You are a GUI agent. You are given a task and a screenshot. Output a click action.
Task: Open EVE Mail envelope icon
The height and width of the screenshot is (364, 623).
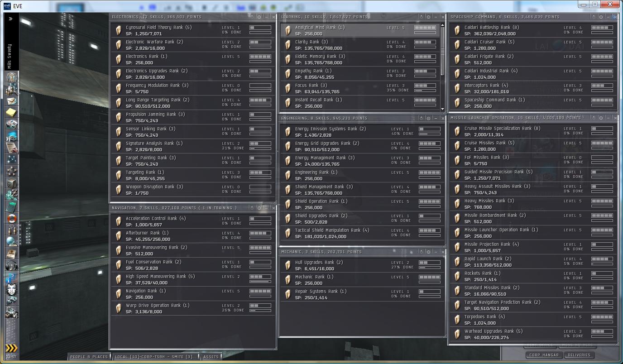click(x=11, y=101)
